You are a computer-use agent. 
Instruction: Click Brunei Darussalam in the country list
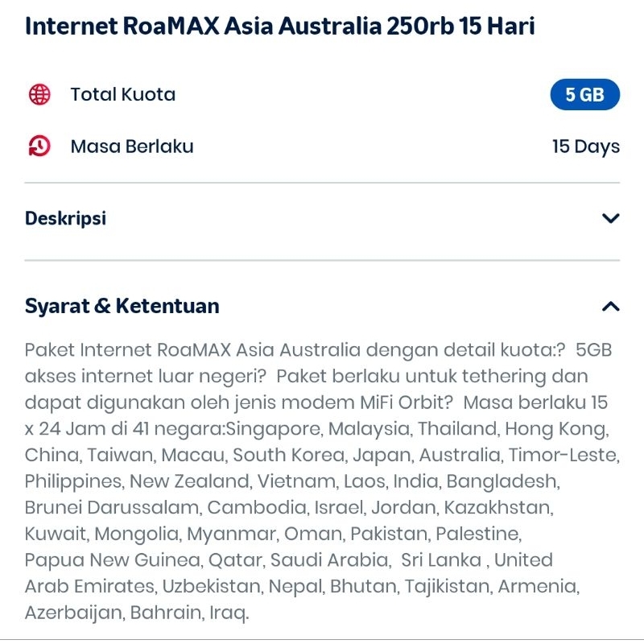pyautogui.click(x=112, y=508)
